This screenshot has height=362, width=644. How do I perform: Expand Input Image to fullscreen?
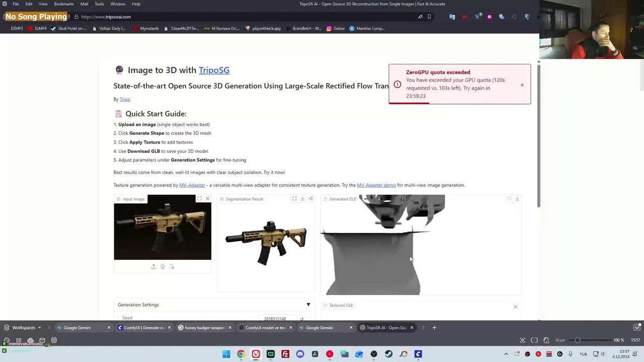point(199,199)
